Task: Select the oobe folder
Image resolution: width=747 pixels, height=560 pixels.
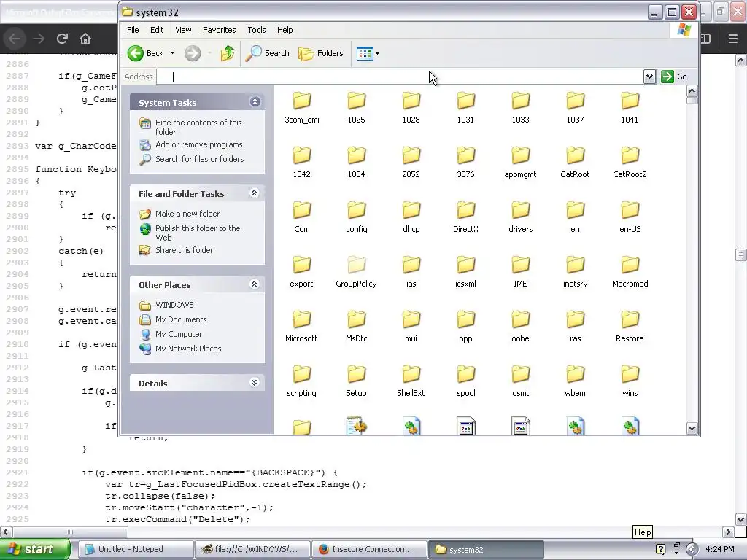Action: pos(520,327)
